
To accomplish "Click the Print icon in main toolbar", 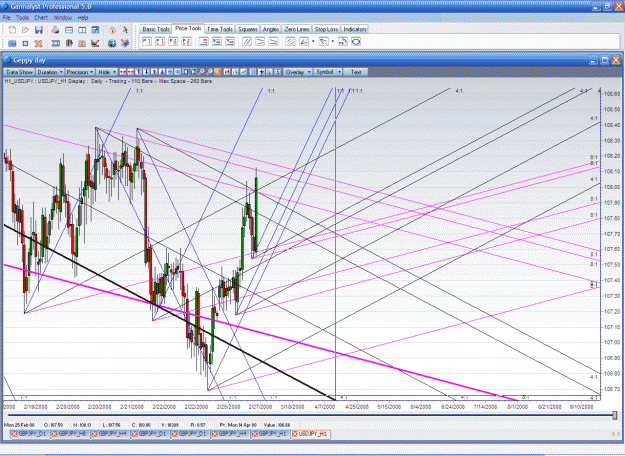I will tap(55, 30).
